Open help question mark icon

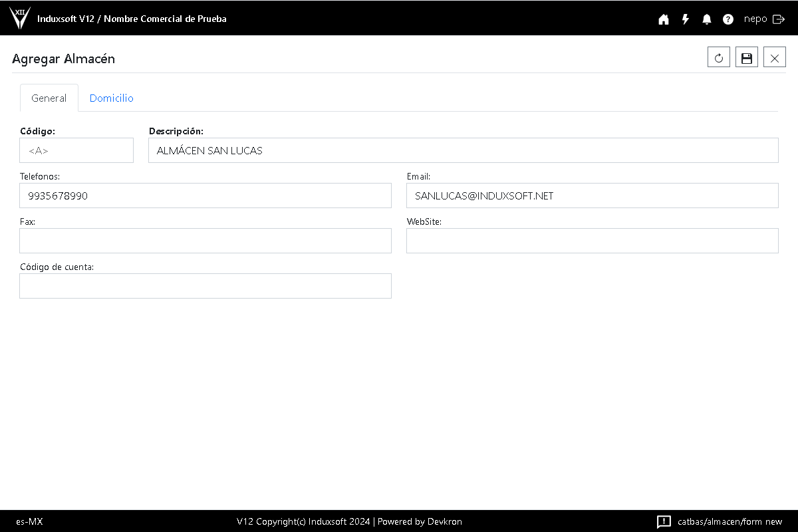[x=728, y=19]
